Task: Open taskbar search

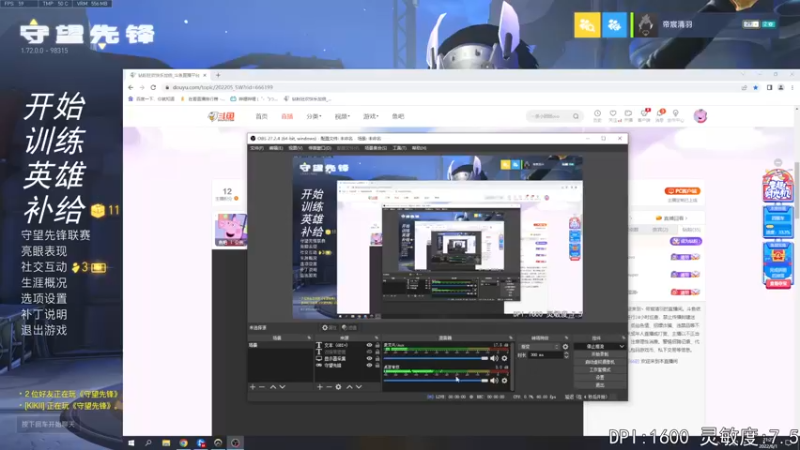Action: pos(148,443)
